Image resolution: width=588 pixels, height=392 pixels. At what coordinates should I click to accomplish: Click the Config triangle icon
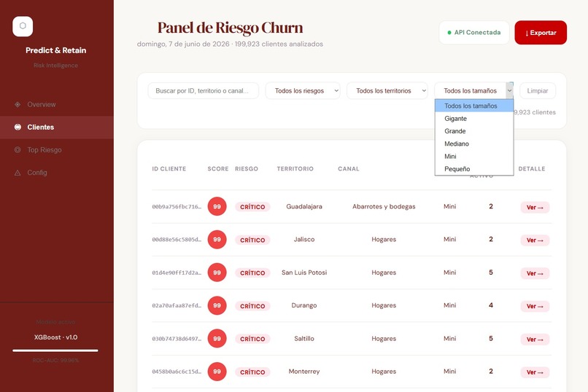click(x=18, y=173)
